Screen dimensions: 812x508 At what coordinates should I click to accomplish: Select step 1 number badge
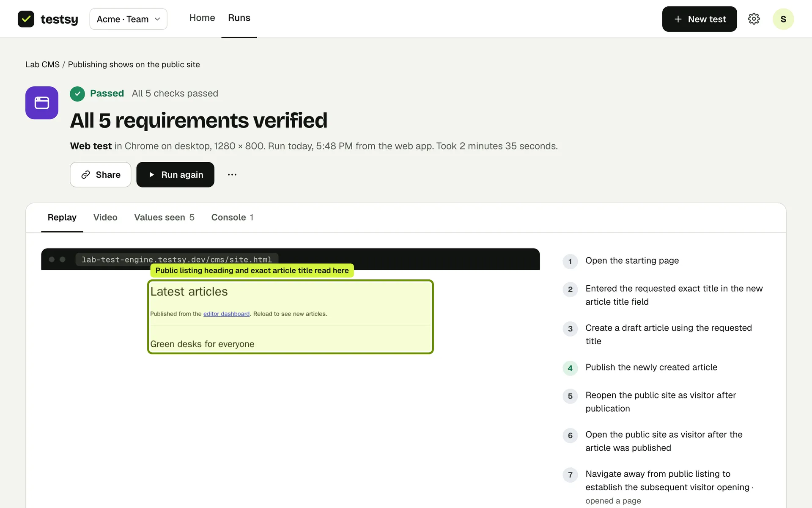(570, 261)
